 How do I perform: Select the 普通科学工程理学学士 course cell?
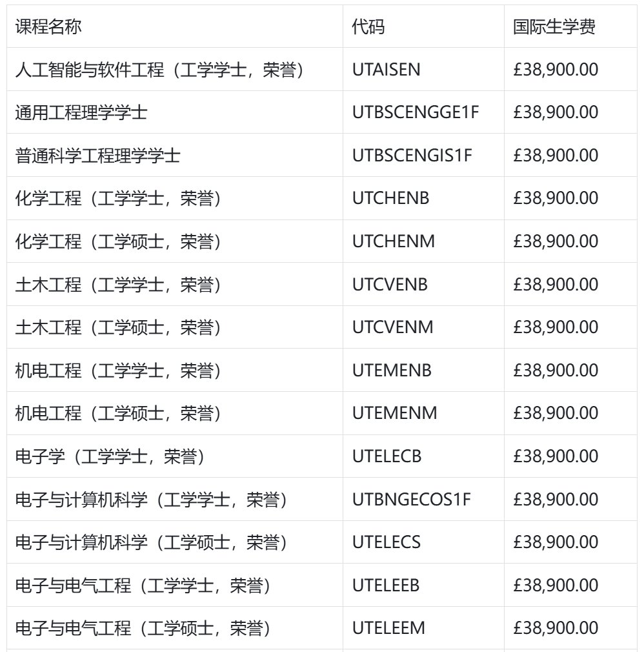click(97, 156)
